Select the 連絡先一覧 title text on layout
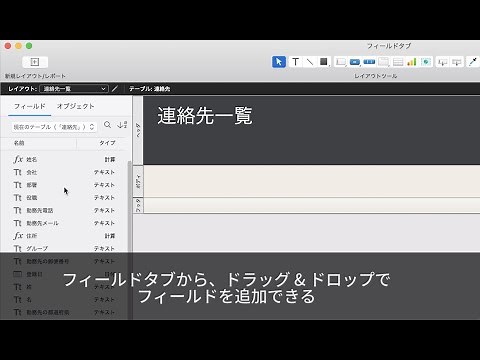The height and width of the screenshot is (360, 480). click(x=205, y=116)
